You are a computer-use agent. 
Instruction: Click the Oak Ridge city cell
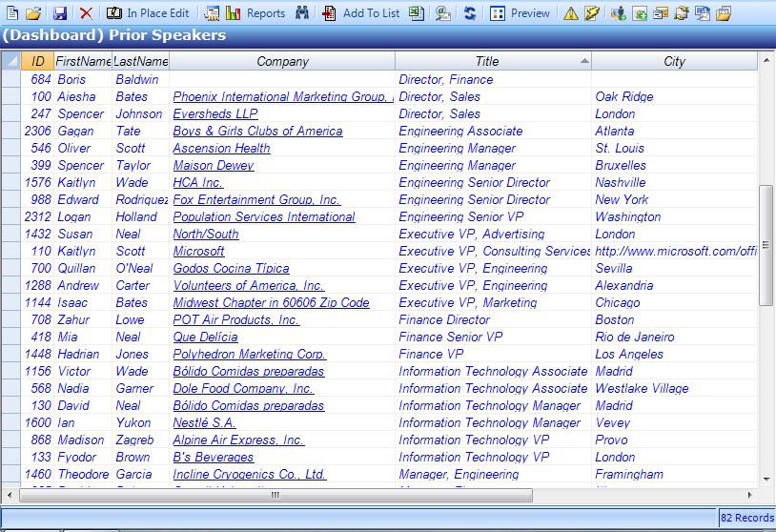pyautogui.click(x=674, y=96)
